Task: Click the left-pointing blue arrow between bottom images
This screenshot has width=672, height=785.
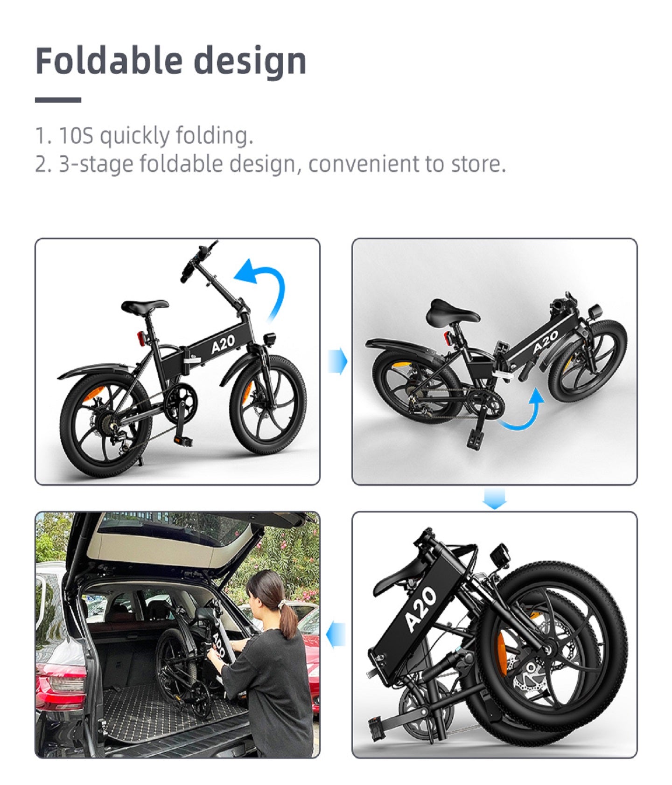Action: point(336,635)
